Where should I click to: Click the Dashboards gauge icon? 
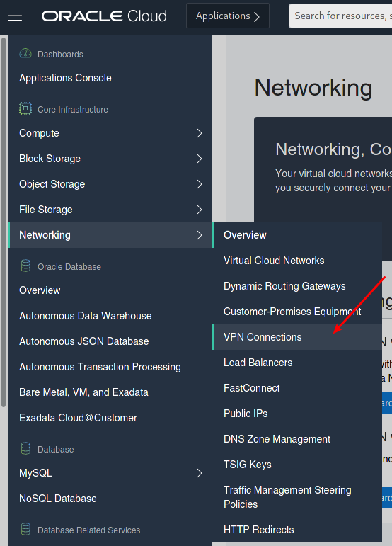[x=25, y=54]
